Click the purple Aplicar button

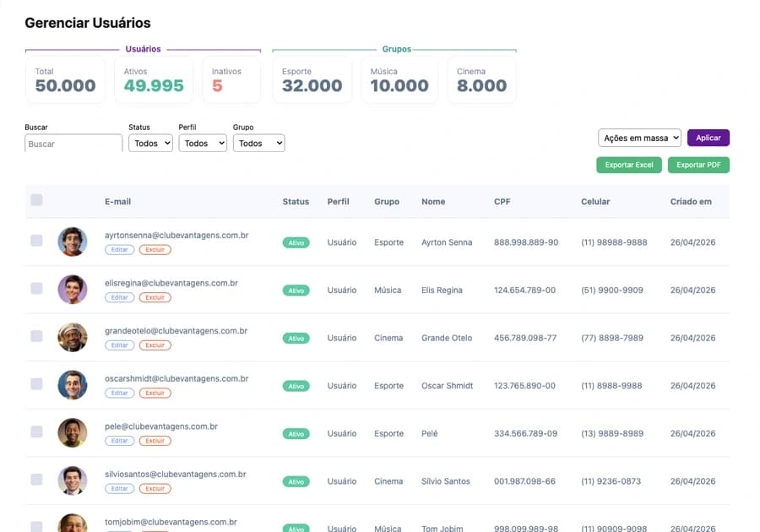click(708, 138)
